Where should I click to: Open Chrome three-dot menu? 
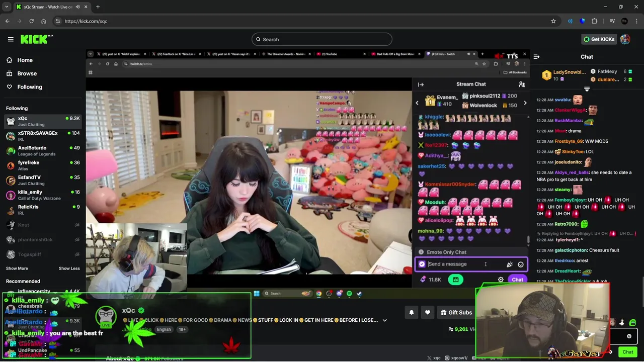coord(637,21)
